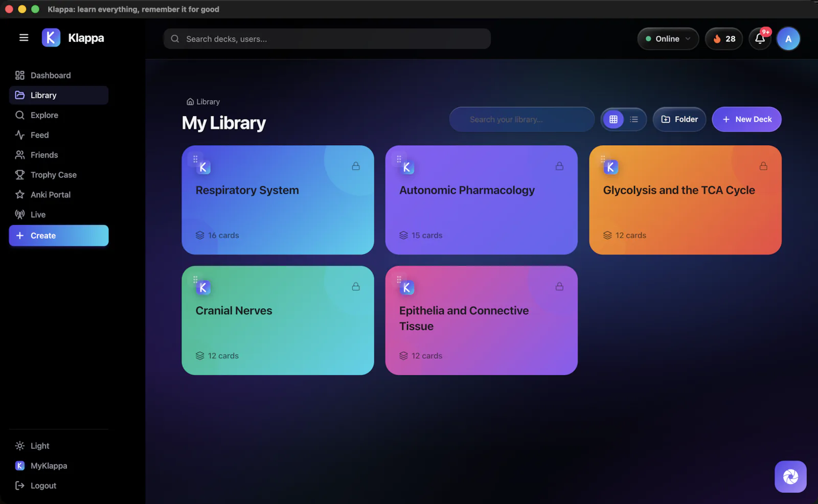The image size is (818, 504).
Task: Click Logout in the sidebar
Action: click(x=59, y=486)
